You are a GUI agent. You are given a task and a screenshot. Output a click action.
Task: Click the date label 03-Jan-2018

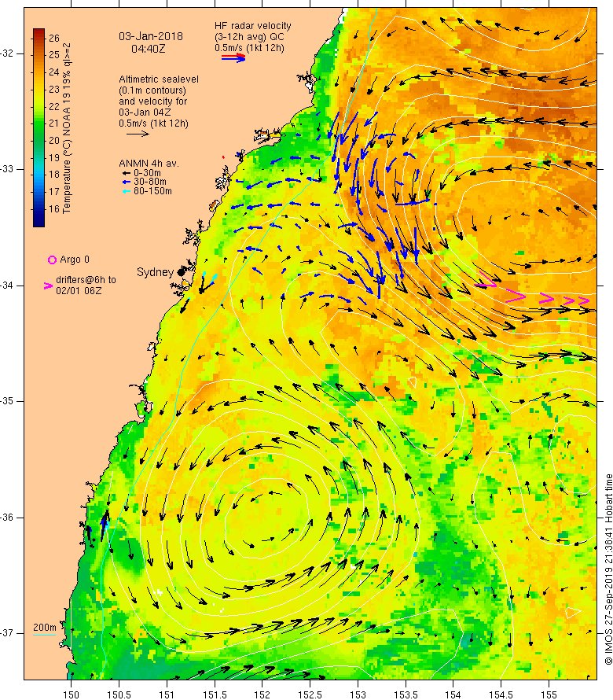[x=150, y=37]
